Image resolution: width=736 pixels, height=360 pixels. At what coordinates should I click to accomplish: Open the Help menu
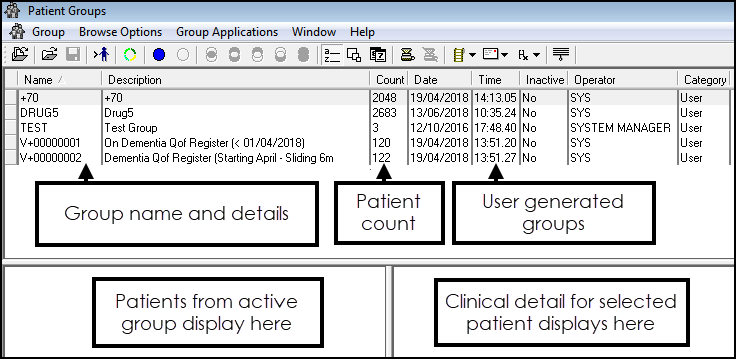click(x=362, y=32)
